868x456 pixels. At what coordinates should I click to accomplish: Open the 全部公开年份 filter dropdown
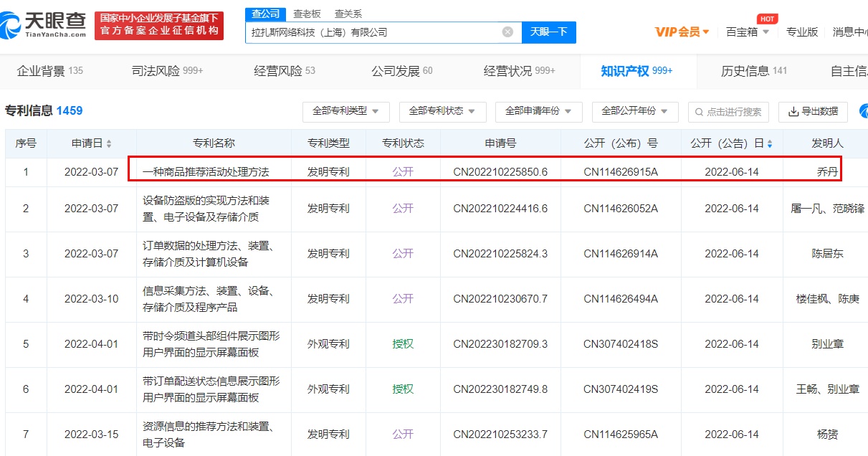(635, 112)
